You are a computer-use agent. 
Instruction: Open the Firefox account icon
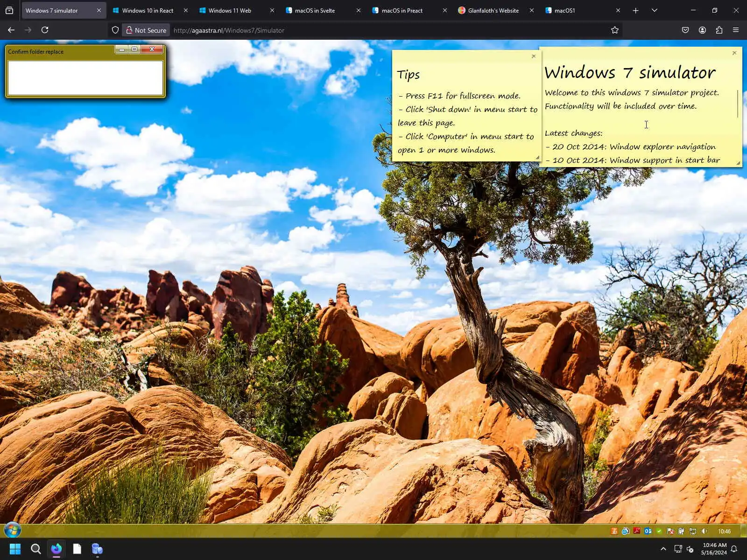(702, 30)
